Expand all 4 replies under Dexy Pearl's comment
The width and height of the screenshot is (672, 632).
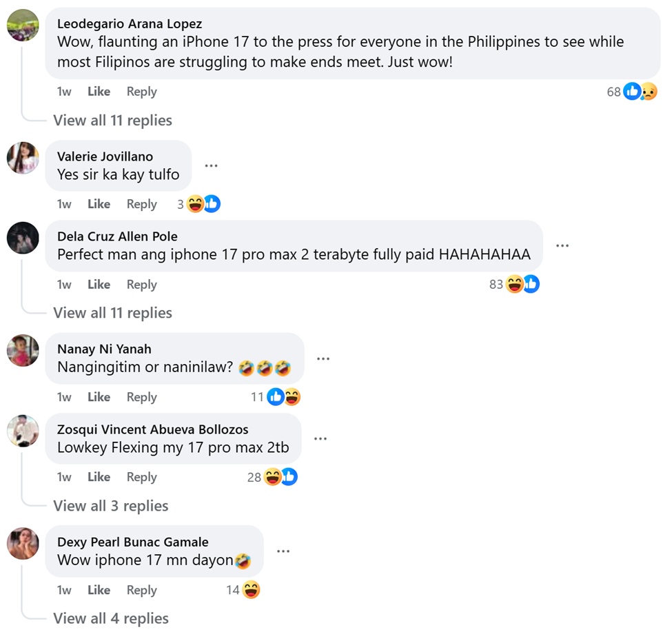point(110,618)
